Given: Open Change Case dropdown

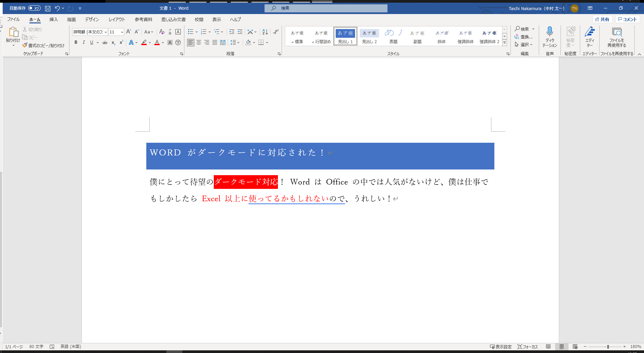Looking at the screenshot, I should 149,32.
